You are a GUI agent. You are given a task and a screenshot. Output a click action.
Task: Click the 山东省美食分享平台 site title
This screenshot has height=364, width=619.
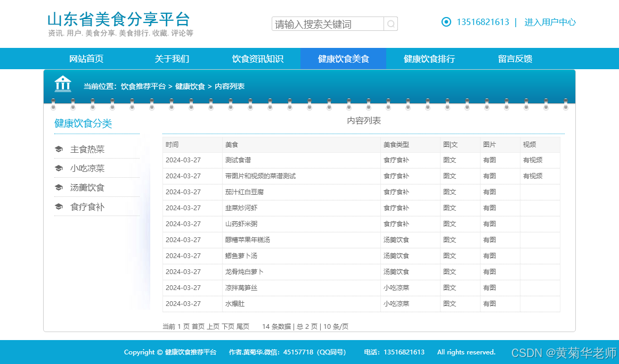pyautogui.click(x=118, y=19)
